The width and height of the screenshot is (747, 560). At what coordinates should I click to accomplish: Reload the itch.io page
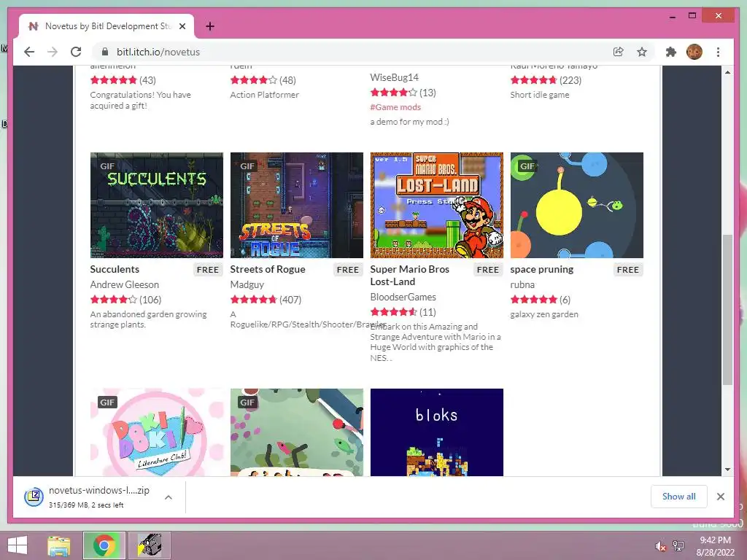coord(76,52)
